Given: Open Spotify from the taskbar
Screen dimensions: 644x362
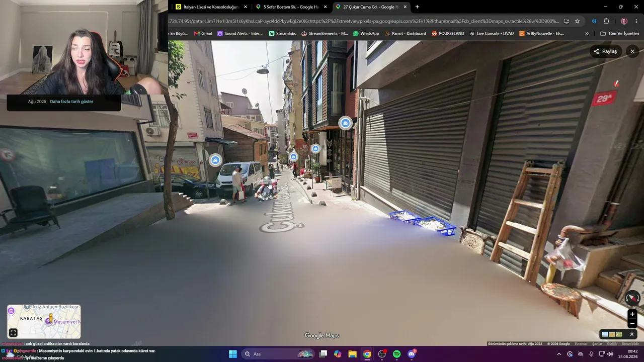Looking at the screenshot, I should 396,354.
